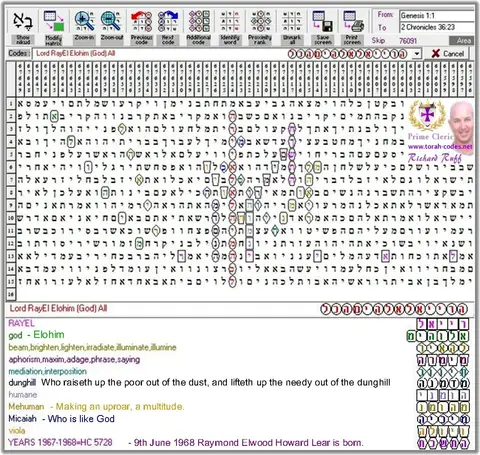Go to the Previous code
The width and height of the screenshot is (480, 455).
pos(141,21)
